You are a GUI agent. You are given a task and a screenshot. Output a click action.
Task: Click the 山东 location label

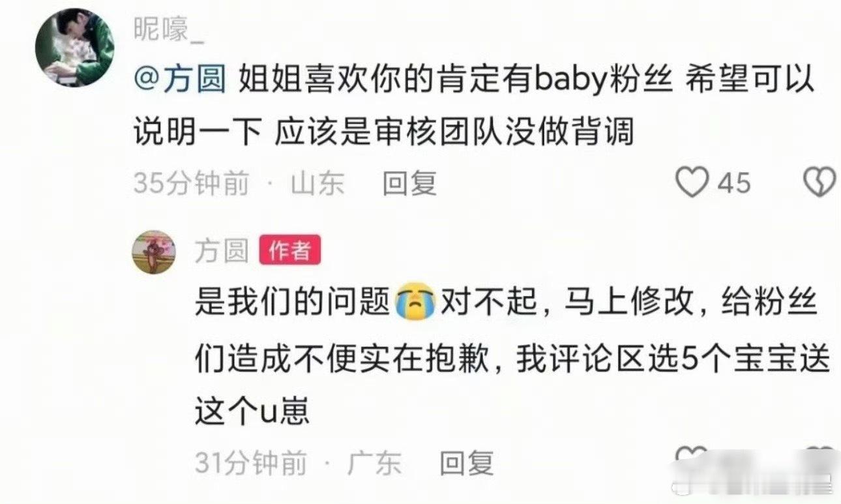tap(317, 184)
